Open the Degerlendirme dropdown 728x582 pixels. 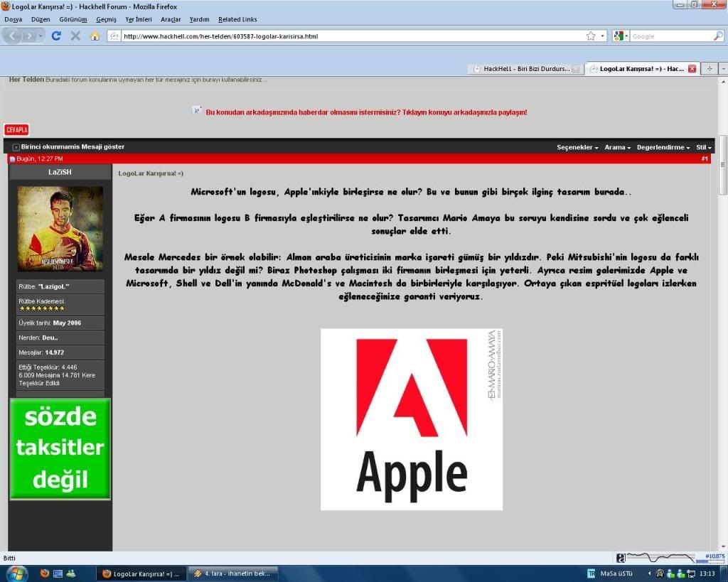coord(663,147)
